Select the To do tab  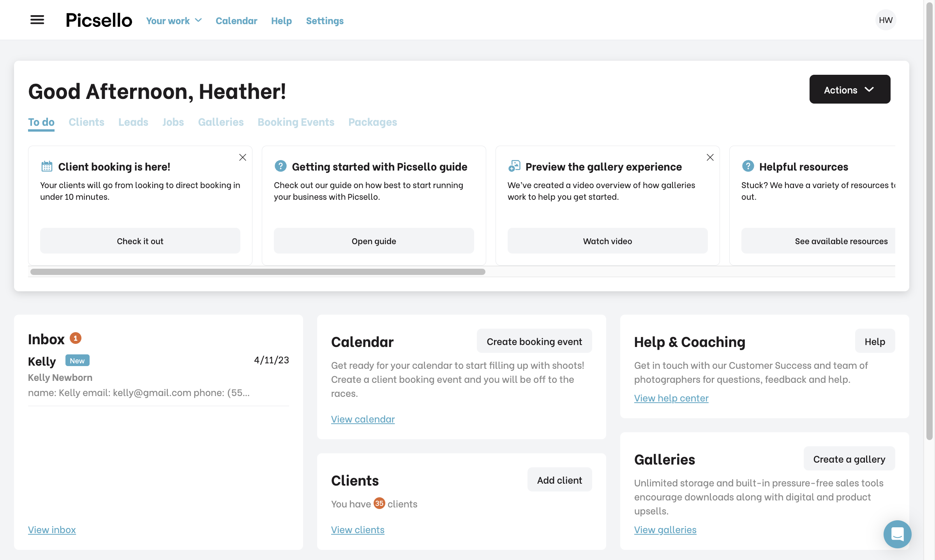(41, 122)
